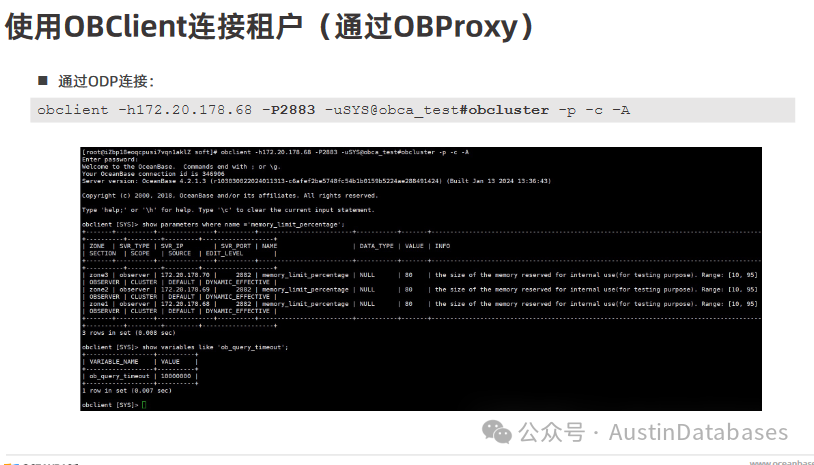This screenshot has width=814, height=465.
Task: Click the "Server version: OceanBase 4.2.1.3" line
Action: pyautogui.click(x=316, y=181)
